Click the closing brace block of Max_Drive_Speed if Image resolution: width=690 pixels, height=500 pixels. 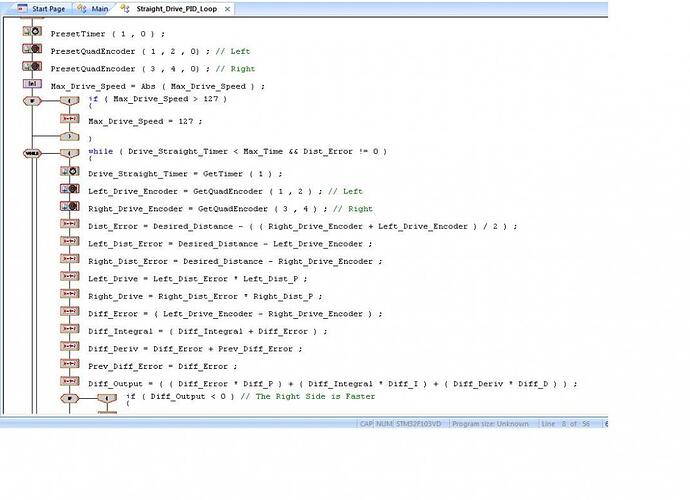pos(70,136)
